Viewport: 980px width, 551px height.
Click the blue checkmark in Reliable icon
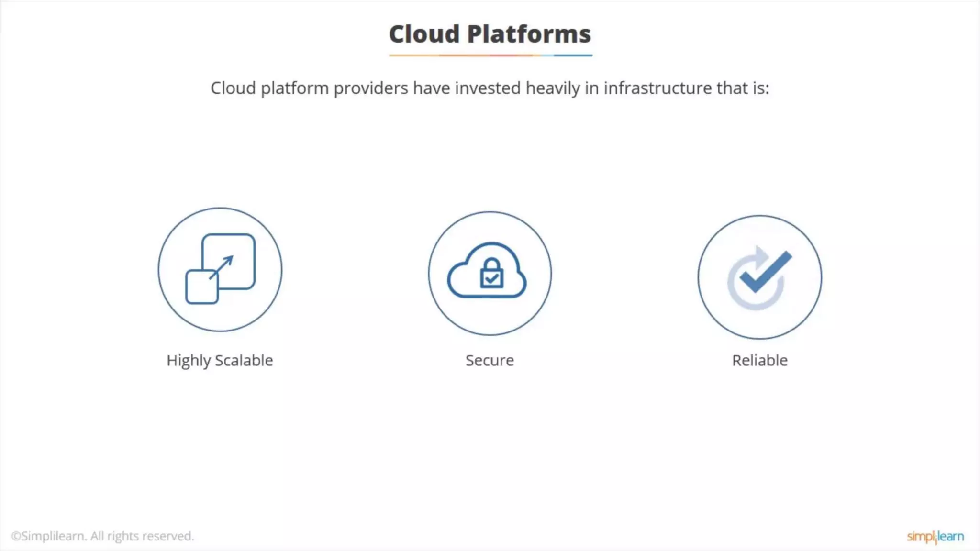[765, 271]
